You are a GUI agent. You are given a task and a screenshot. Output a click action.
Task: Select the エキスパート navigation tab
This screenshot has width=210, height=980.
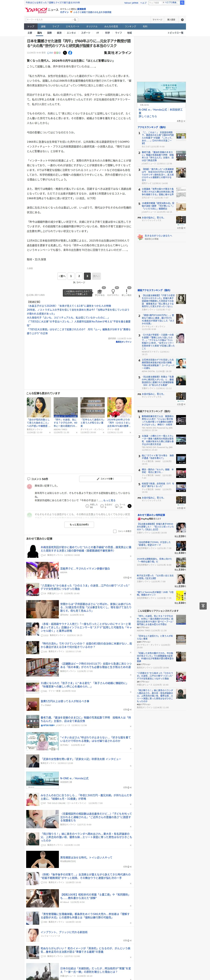pos(72,27)
